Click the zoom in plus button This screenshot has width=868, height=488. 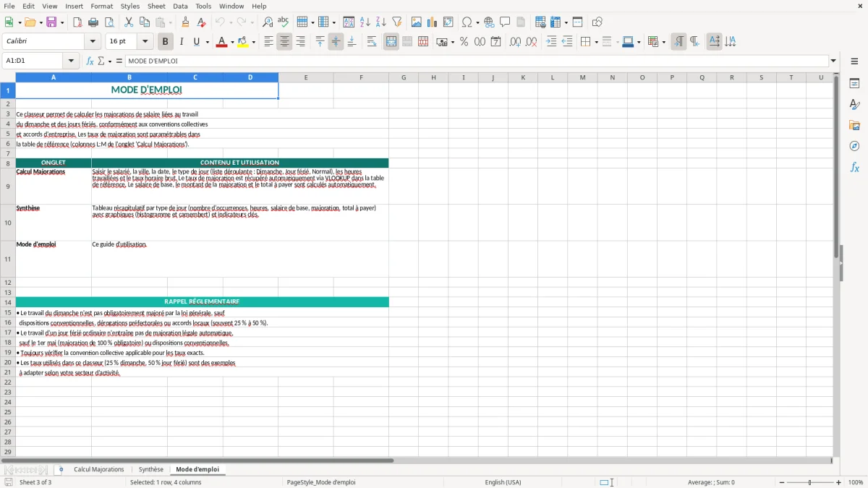point(839,482)
